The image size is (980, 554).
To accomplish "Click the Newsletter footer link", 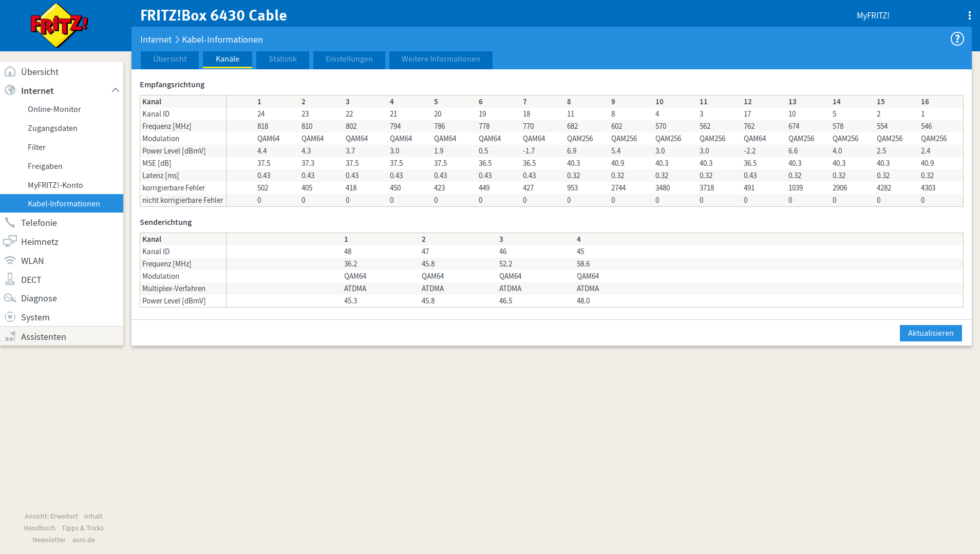I will (49, 540).
